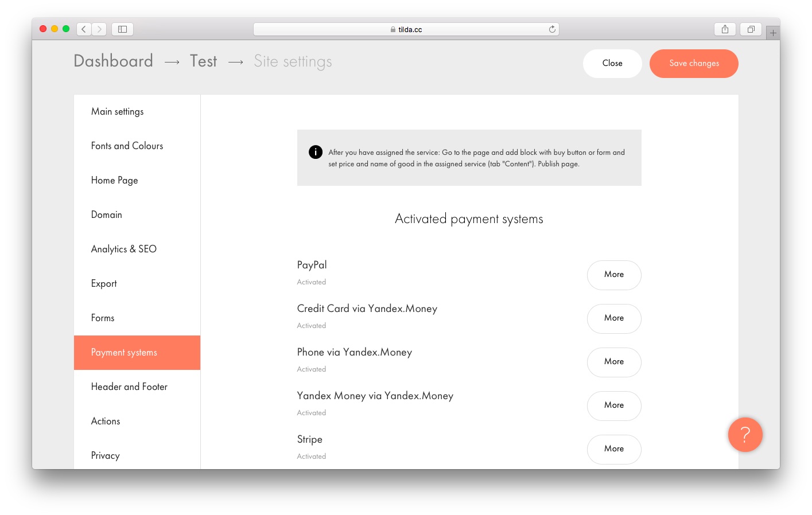The height and width of the screenshot is (515, 812).
Task: Click Yandex Money via Yandex.Money label
Action: pos(375,396)
